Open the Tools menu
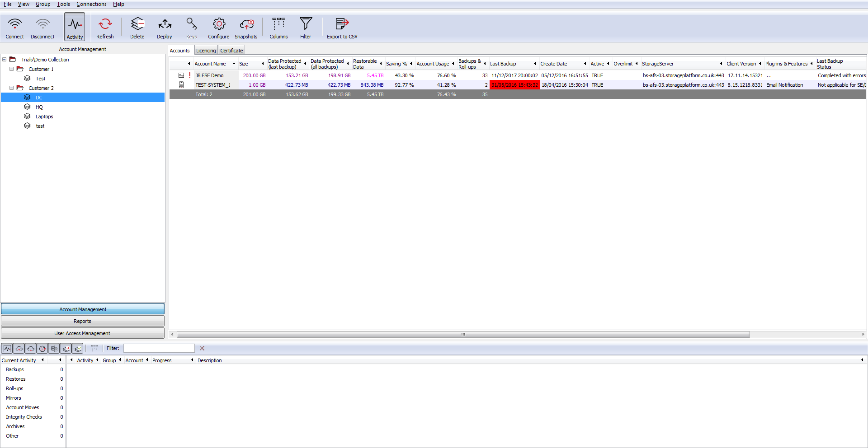Screen dimensions: 868x448 pyautogui.click(x=63, y=4)
